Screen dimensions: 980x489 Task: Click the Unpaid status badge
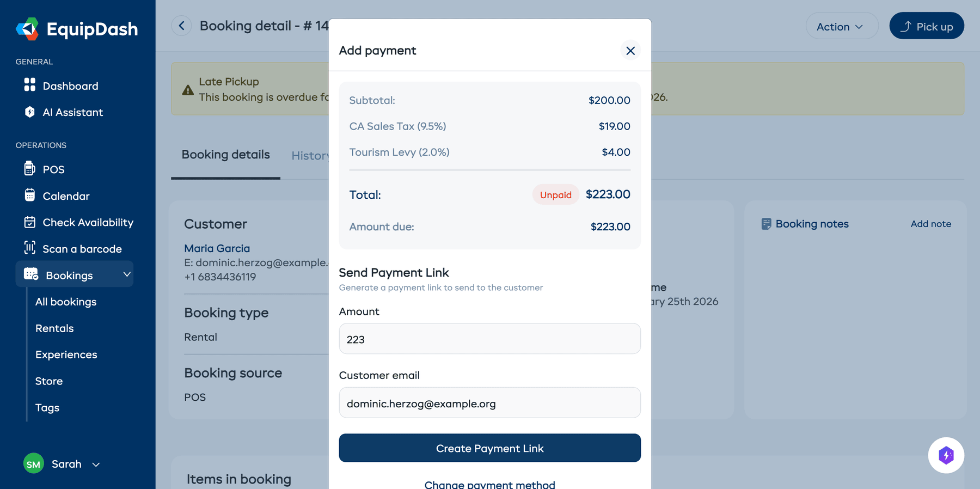(556, 195)
